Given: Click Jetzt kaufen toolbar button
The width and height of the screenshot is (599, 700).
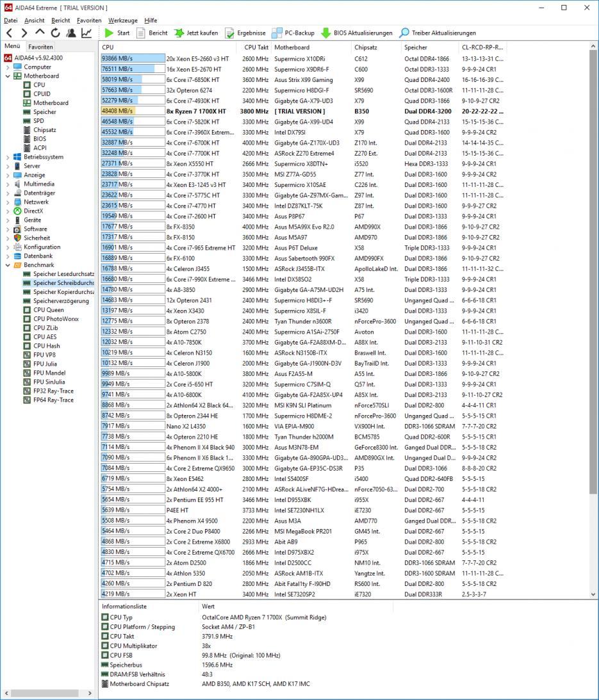Looking at the screenshot, I should tap(196, 33).
